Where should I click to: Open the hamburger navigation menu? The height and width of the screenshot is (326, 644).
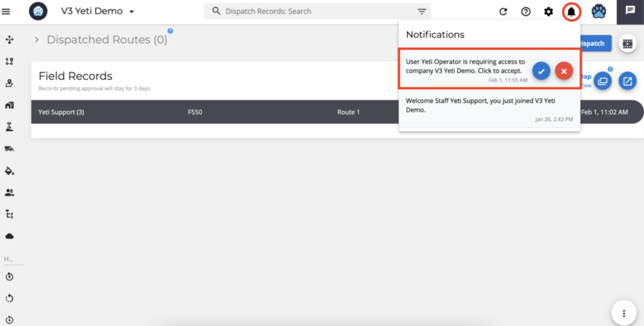[6, 11]
